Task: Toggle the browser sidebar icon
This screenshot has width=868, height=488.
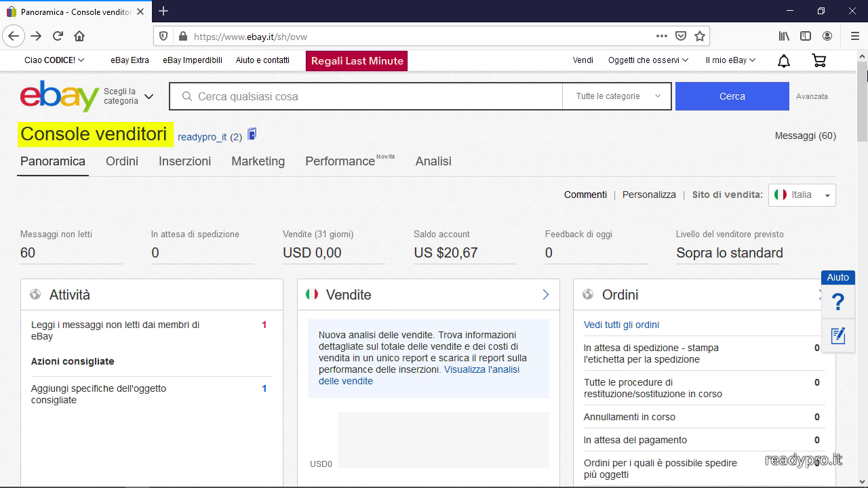Action: click(x=806, y=36)
